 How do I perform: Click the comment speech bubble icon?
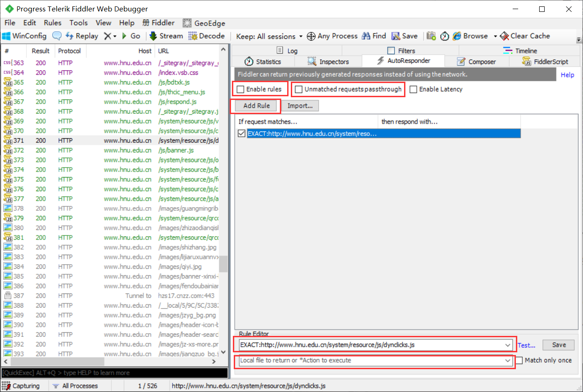pos(57,36)
